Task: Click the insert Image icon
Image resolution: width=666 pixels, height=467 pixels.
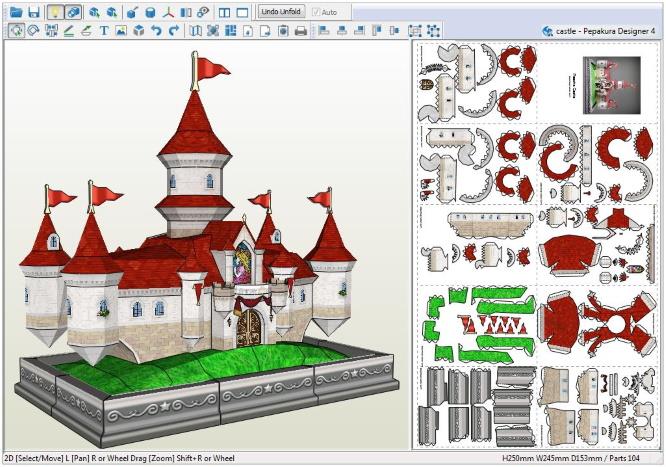Action: 121,31
